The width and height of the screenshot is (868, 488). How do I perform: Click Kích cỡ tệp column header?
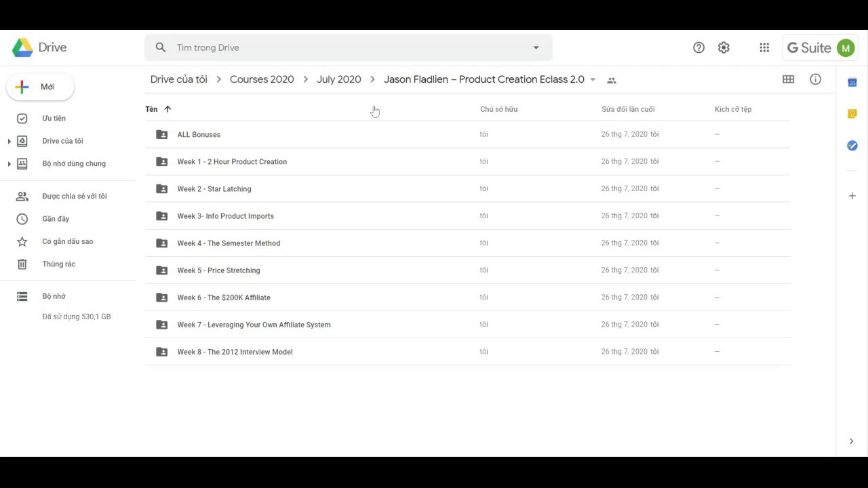tap(733, 109)
